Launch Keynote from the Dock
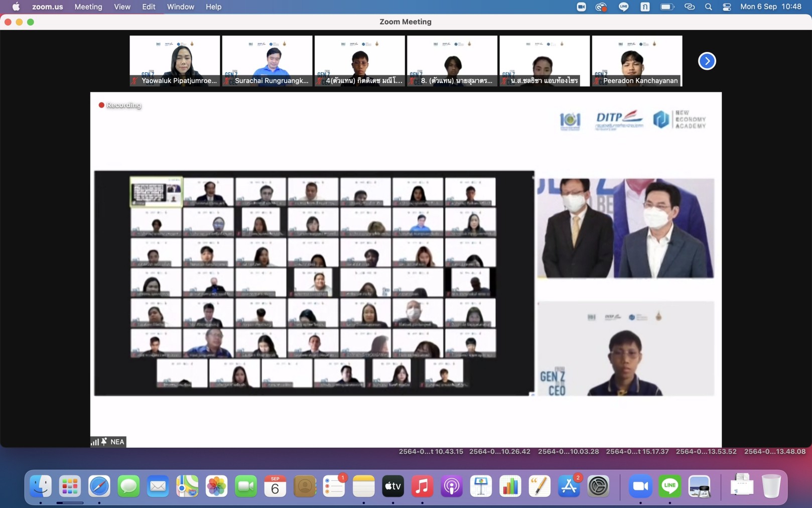The height and width of the screenshot is (508, 812). coord(481,486)
